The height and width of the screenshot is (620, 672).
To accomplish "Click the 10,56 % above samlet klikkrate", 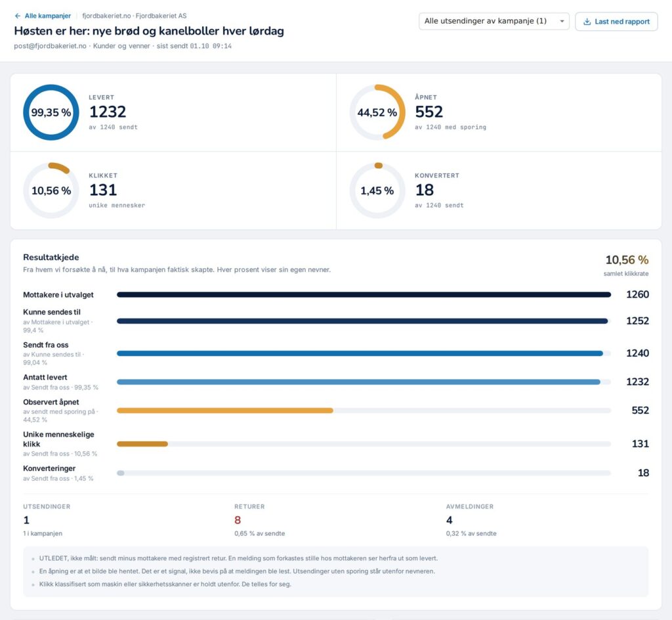I will tap(627, 260).
